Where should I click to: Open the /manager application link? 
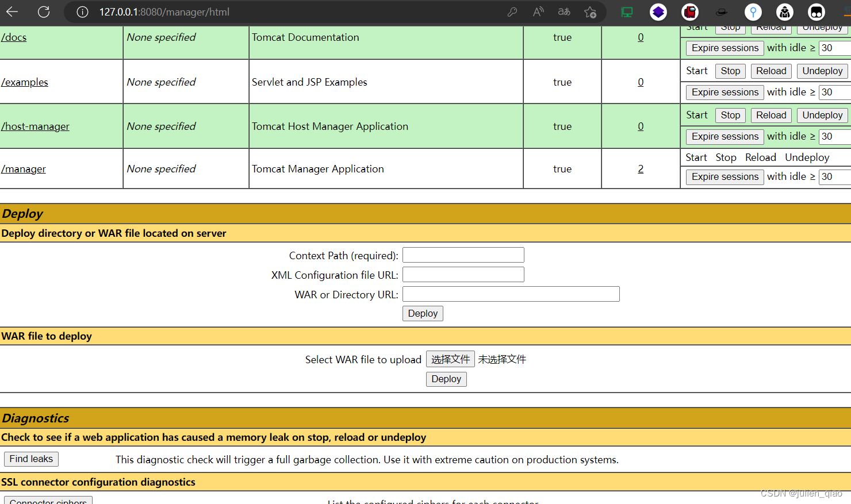24,169
